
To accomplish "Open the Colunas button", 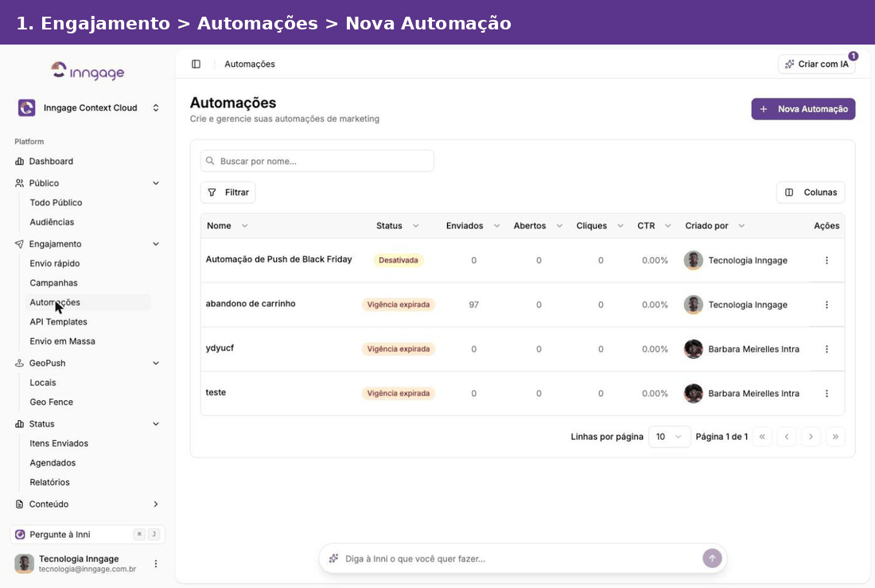I will point(811,192).
